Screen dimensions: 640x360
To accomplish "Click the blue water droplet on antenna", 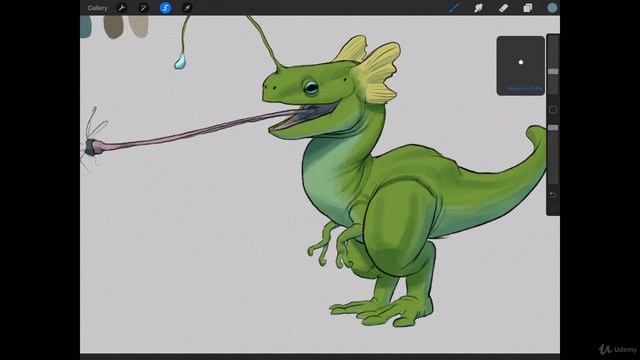I will [180, 62].
